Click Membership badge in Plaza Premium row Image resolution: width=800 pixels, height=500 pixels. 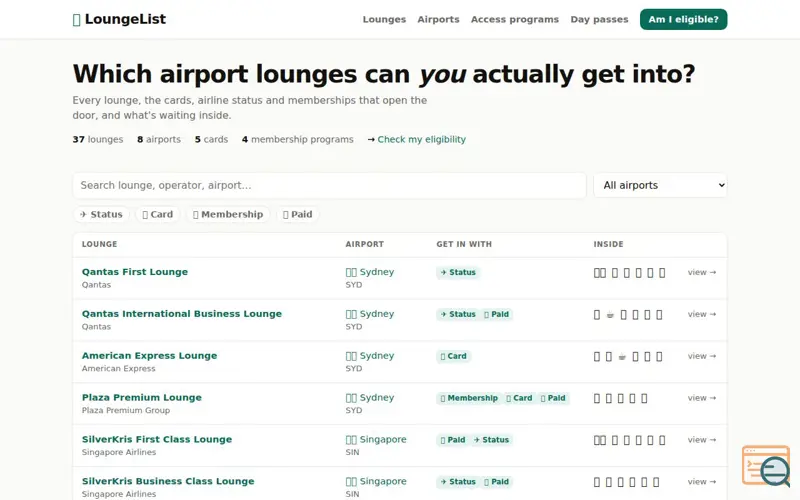click(469, 398)
